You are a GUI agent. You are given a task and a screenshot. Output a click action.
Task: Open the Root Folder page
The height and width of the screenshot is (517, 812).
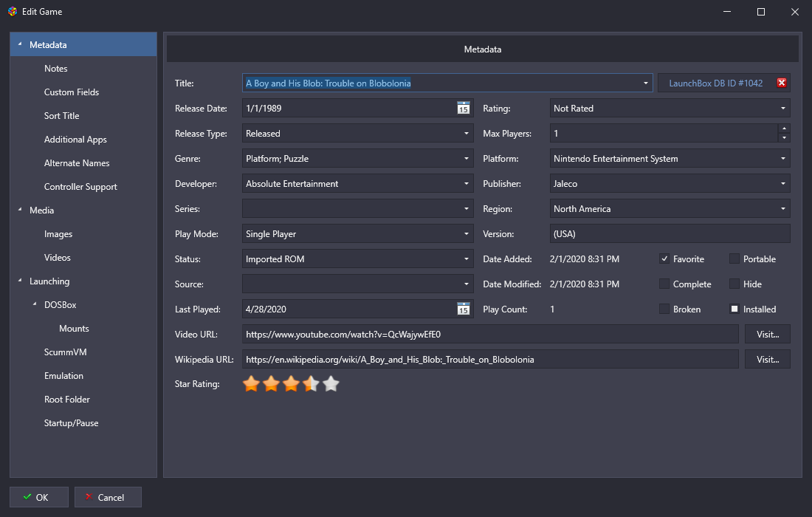tap(66, 400)
